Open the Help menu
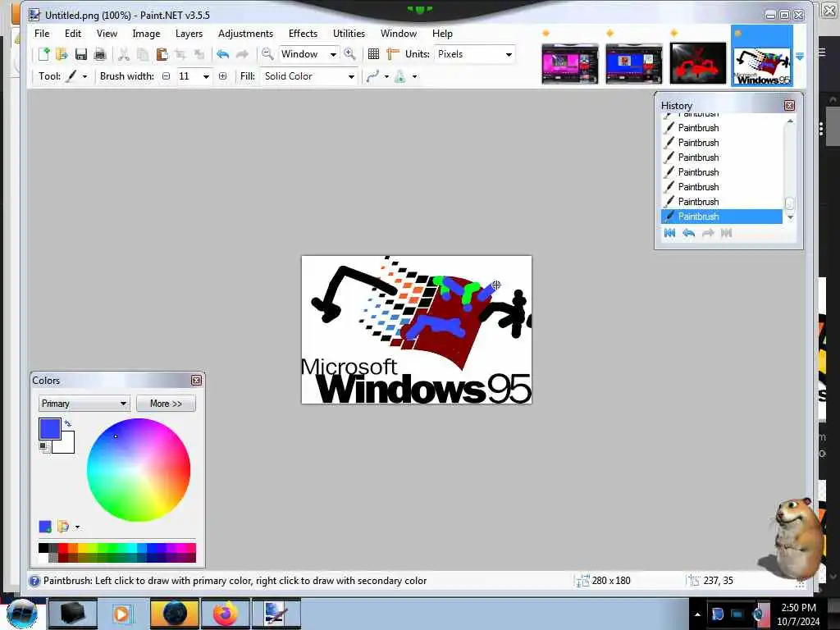 coord(442,33)
